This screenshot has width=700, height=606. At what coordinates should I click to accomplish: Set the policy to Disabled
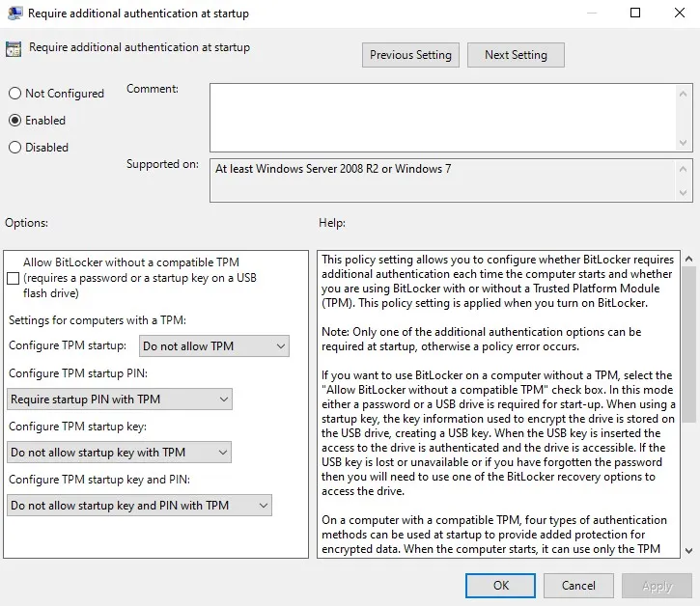coord(14,148)
